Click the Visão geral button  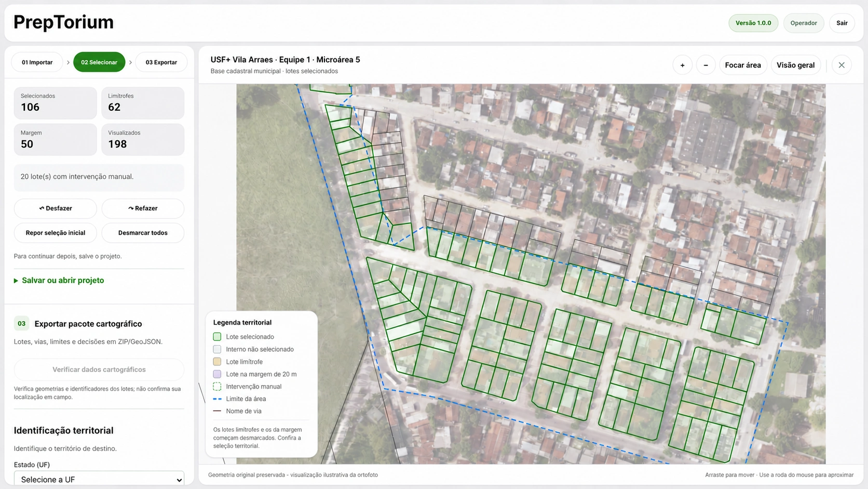coord(795,65)
